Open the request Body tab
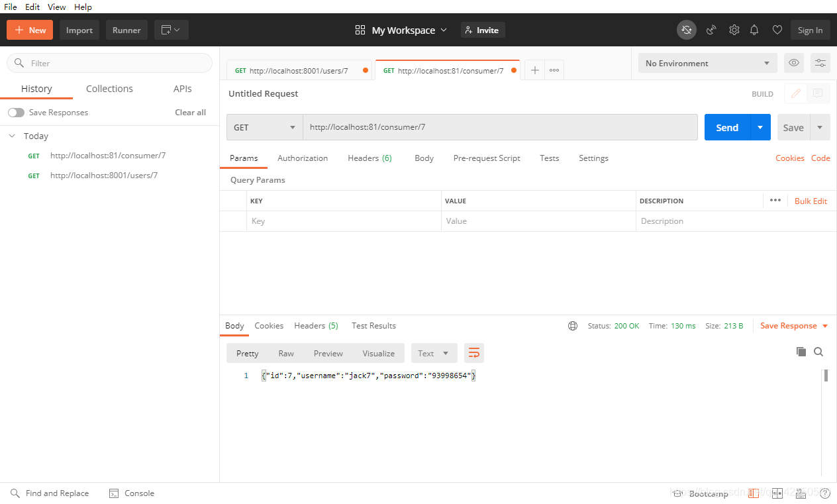Viewport: 837px width, 504px height. (x=424, y=158)
